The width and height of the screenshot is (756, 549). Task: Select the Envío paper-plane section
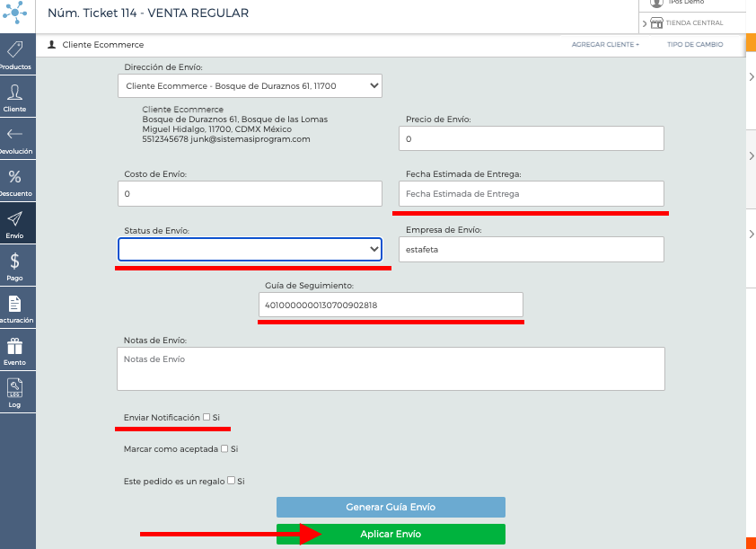pos(17,224)
